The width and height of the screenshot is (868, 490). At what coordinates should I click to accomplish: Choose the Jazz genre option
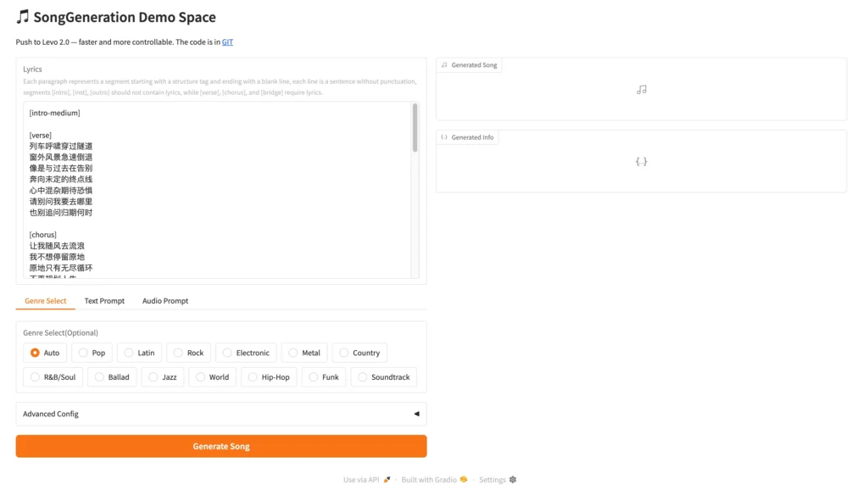153,377
